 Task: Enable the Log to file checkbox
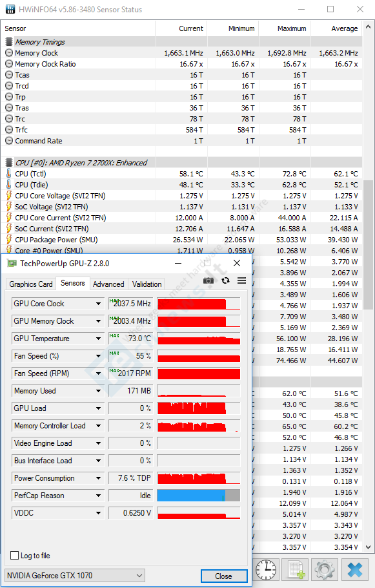14,556
